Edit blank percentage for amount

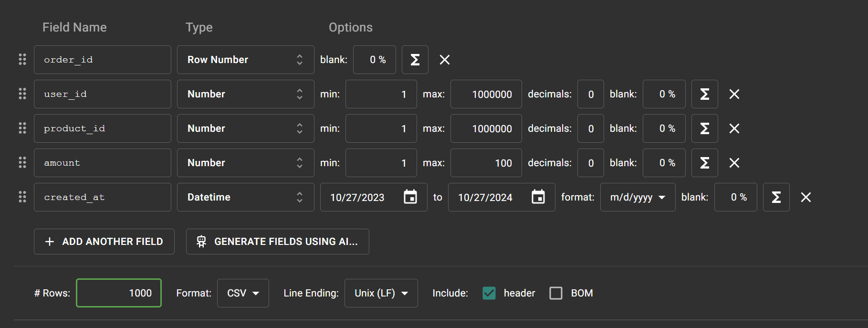pos(664,163)
